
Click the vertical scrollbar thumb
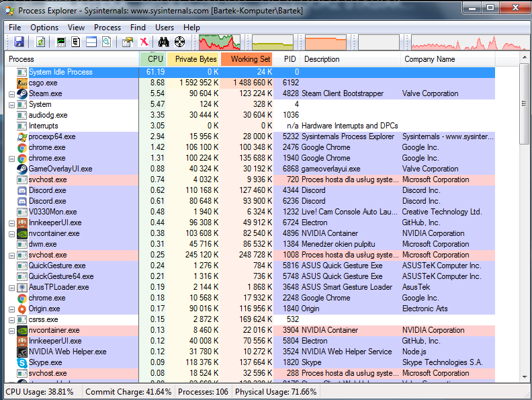tap(525, 104)
